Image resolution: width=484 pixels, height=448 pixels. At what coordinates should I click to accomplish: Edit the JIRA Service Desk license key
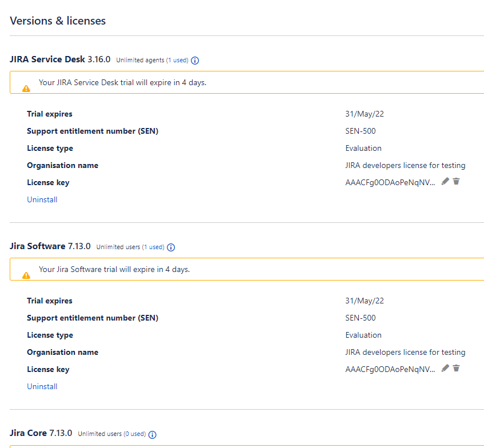[445, 181]
